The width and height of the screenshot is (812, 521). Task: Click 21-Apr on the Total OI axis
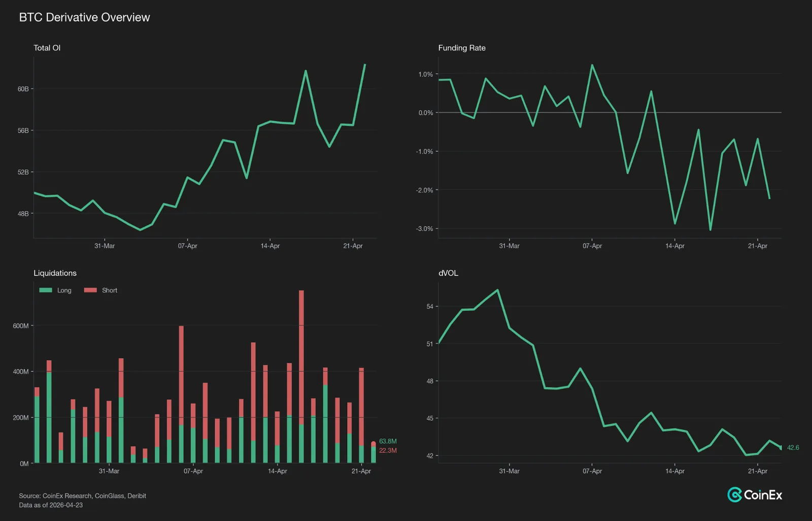pos(353,246)
